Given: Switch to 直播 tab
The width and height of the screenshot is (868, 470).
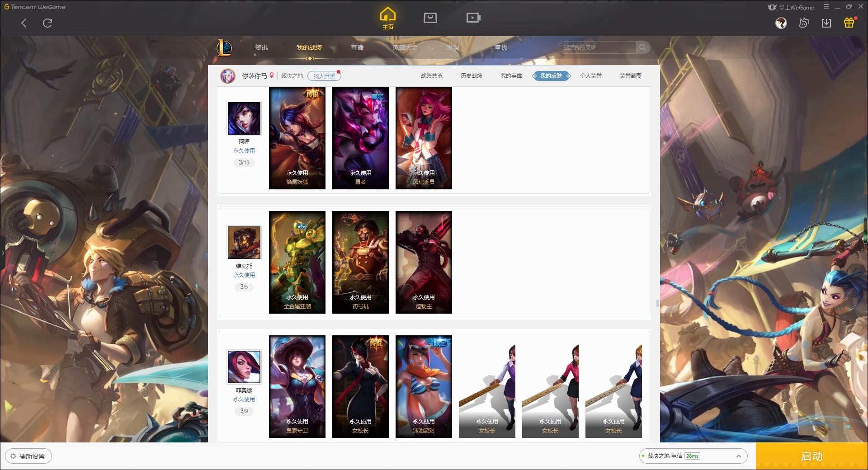Looking at the screenshot, I should [357, 47].
